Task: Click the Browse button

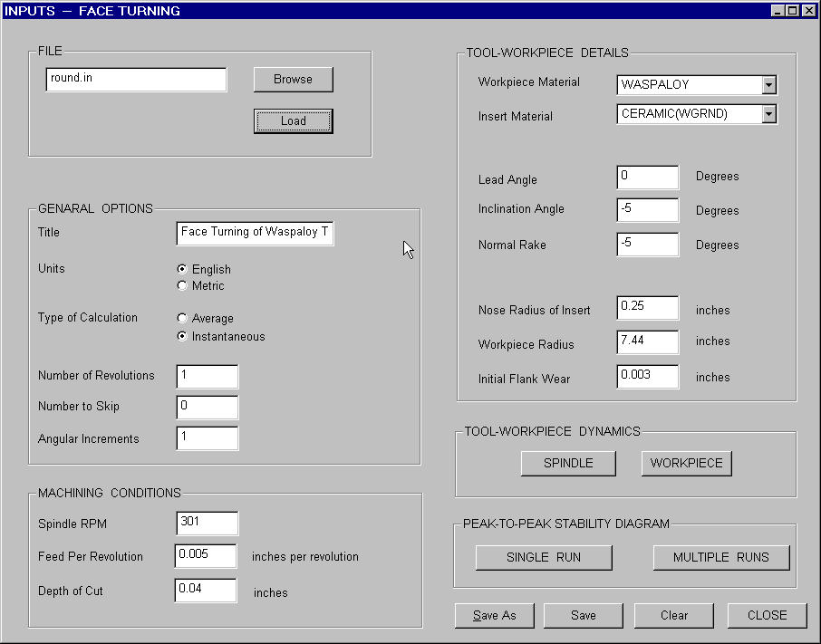Action: pyautogui.click(x=293, y=80)
